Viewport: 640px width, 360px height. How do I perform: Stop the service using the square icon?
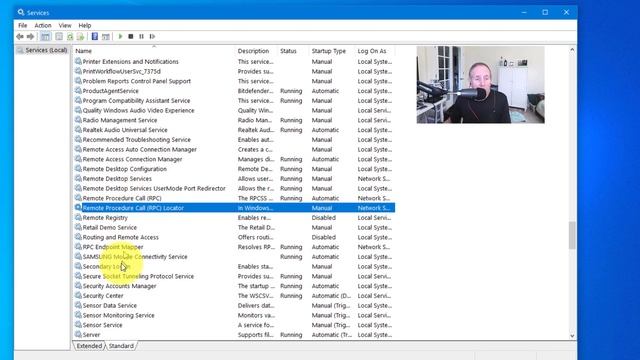point(131,37)
